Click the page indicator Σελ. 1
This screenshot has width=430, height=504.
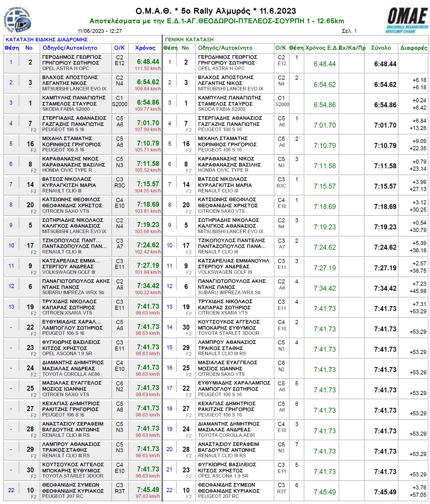click(349, 31)
